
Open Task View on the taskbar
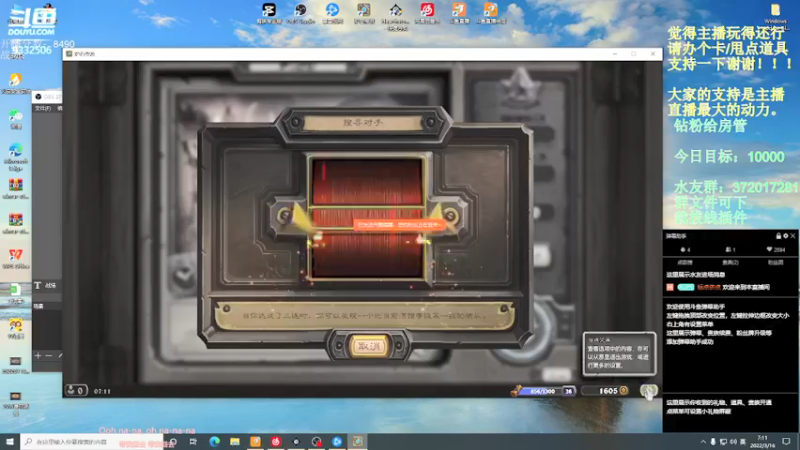pyautogui.click(x=193, y=441)
